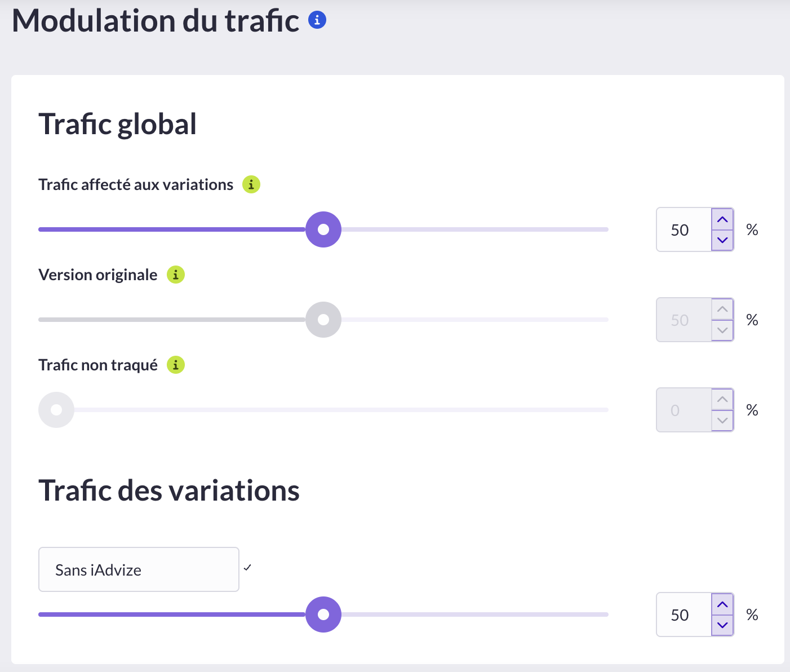Image resolution: width=790 pixels, height=672 pixels.
Task: Focus the Sans iAdvize variation name field
Action: tap(139, 569)
